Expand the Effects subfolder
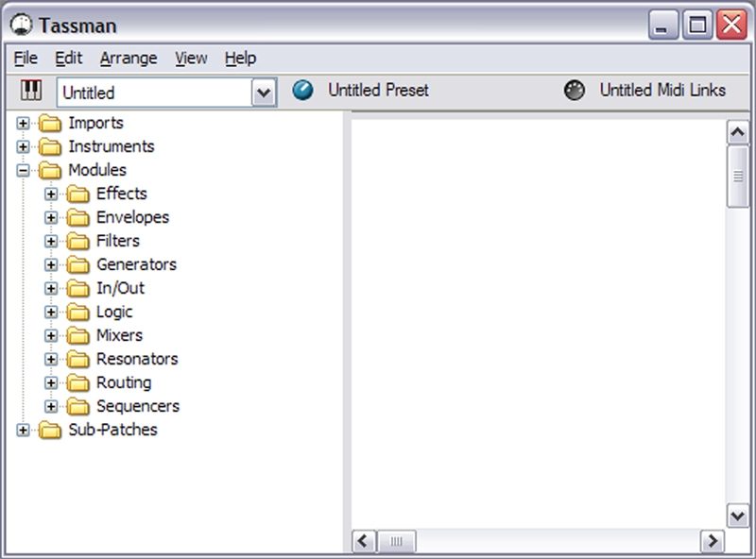Screen dimensions: 756x559 [x=51, y=195]
